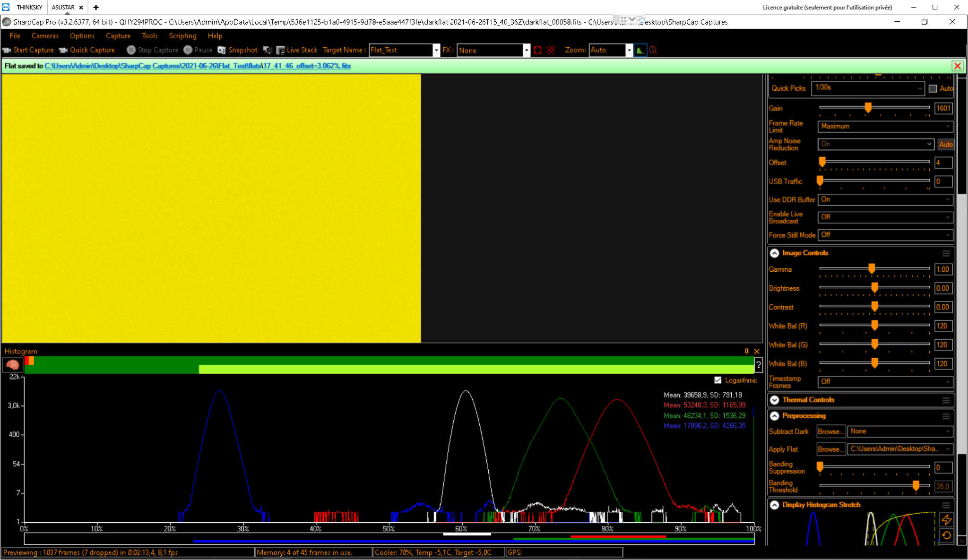
Task: Toggle Amp Noise Reduction Auto button
Action: (x=946, y=145)
